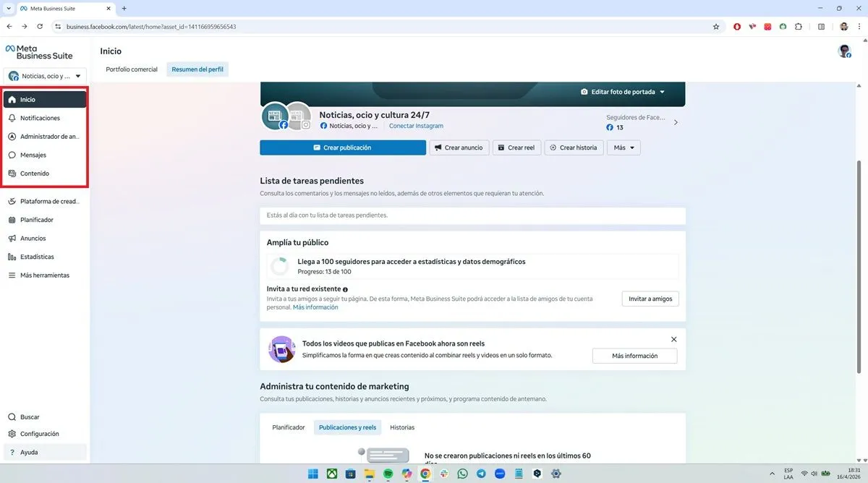Switch to the Portfolio comercial tab
Screen dimensions: 868x483
click(x=131, y=69)
